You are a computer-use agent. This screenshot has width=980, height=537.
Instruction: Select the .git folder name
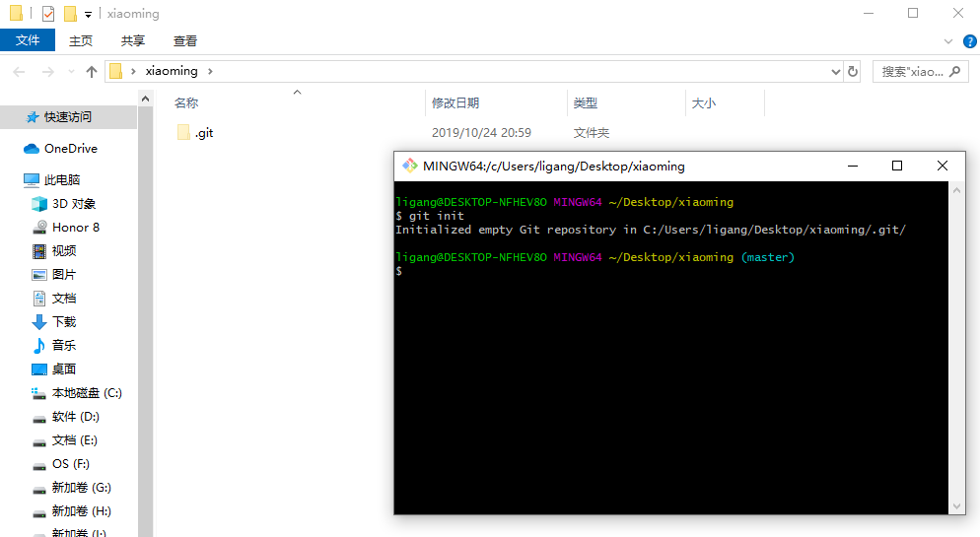coord(204,133)
